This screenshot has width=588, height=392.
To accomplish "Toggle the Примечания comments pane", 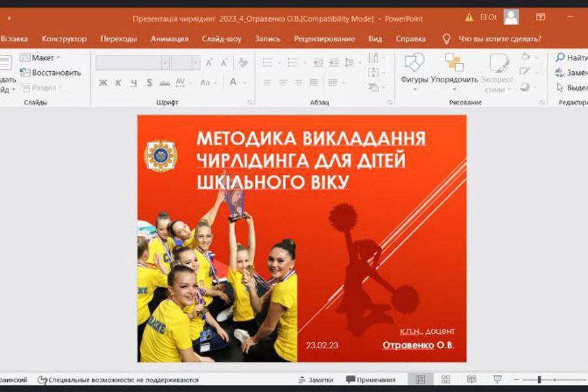I will (370, 380).
